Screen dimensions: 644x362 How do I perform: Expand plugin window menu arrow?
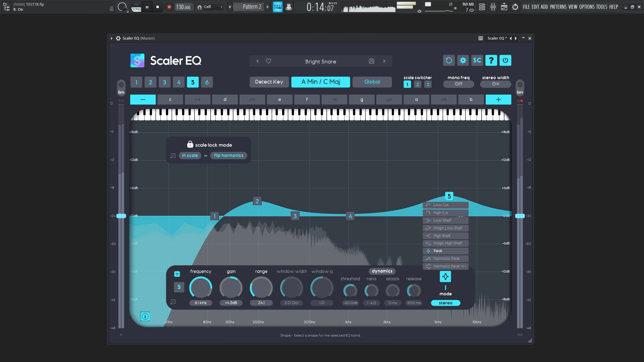[112, 38]
